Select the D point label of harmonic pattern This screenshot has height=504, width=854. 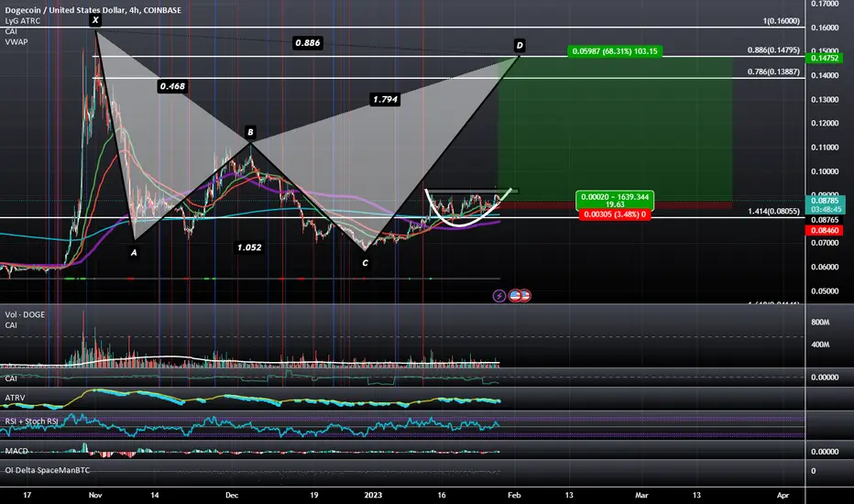pyautogui.click(x=520, y=45)
